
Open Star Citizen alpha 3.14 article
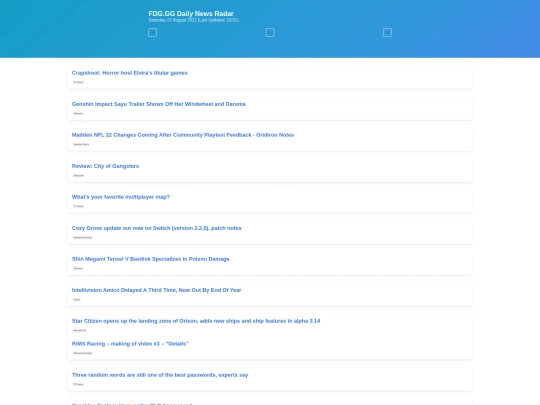pyautogui.click(x=196, y=321)
